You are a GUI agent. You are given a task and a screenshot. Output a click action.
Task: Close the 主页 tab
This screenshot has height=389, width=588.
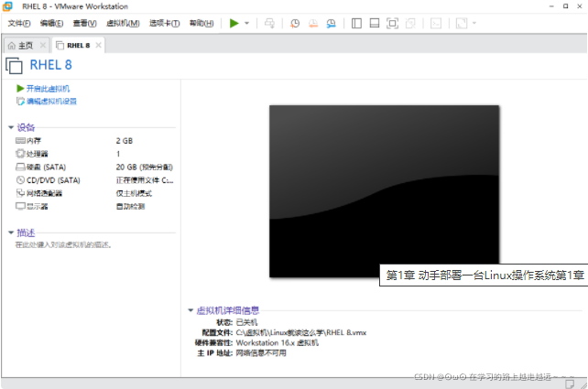tap(43, 46)
